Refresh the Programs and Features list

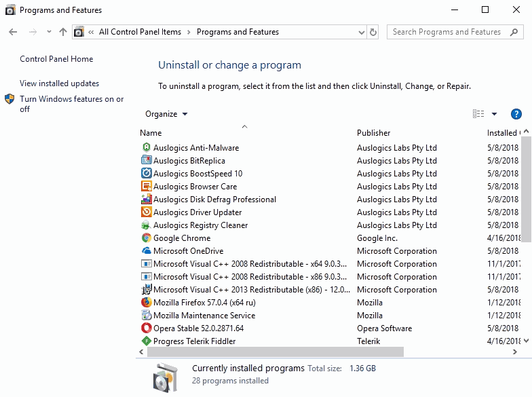(x=373, y=33)
